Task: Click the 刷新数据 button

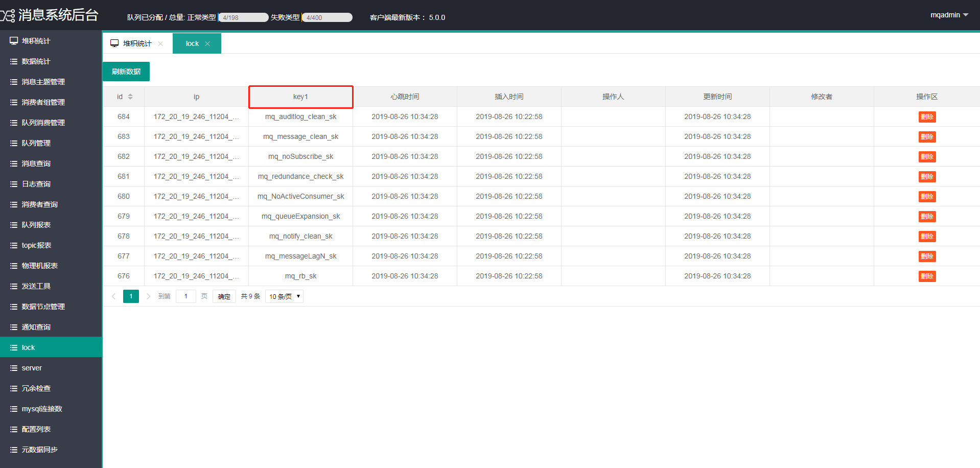Action: pos(126,72)
